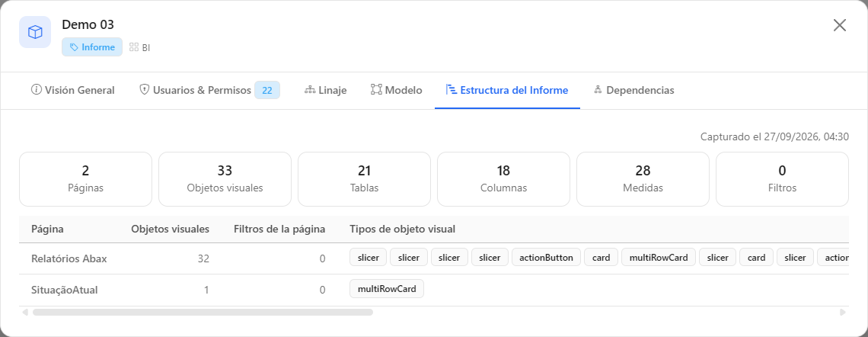Click the Filtros de la página column header
The image size is (868, 337).
pyautogui.click(x=279, y=229)
